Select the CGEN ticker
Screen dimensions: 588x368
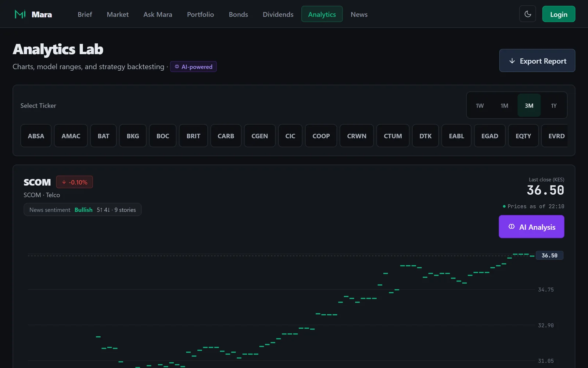pyautogui.click(x=260, y=136)
